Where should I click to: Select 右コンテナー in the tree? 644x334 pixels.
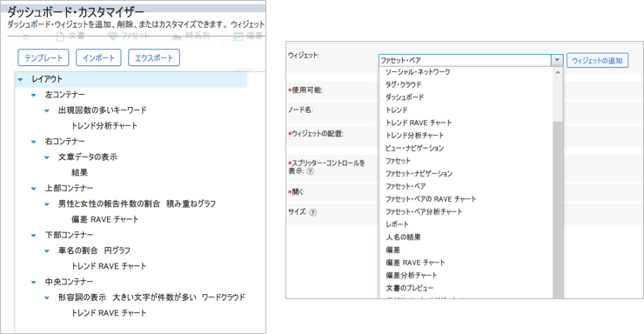point(65,142)
